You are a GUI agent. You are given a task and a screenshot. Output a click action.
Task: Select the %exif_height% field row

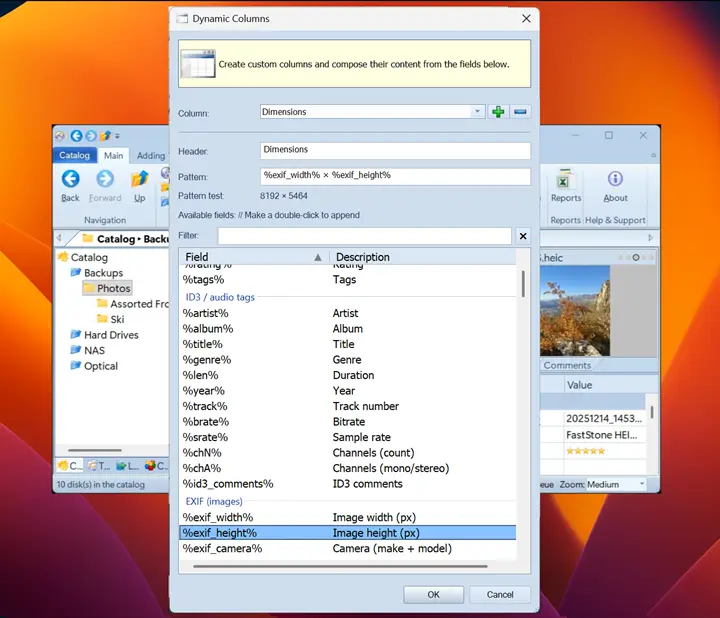[x=348, y=533]
